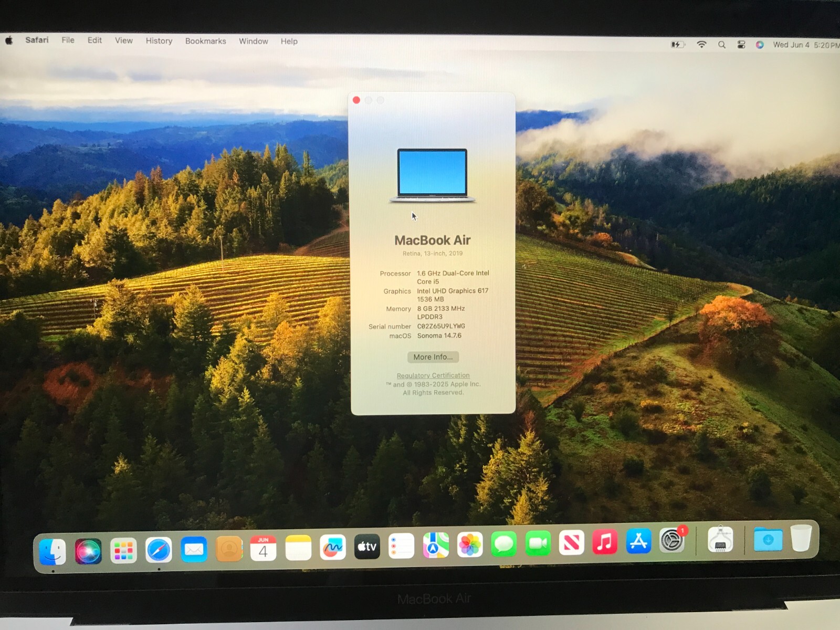This screenshot has height=630, width=840.
Task: Click the Siri menu bar icon
Action: pyautogui.click(x=760, y=45)
